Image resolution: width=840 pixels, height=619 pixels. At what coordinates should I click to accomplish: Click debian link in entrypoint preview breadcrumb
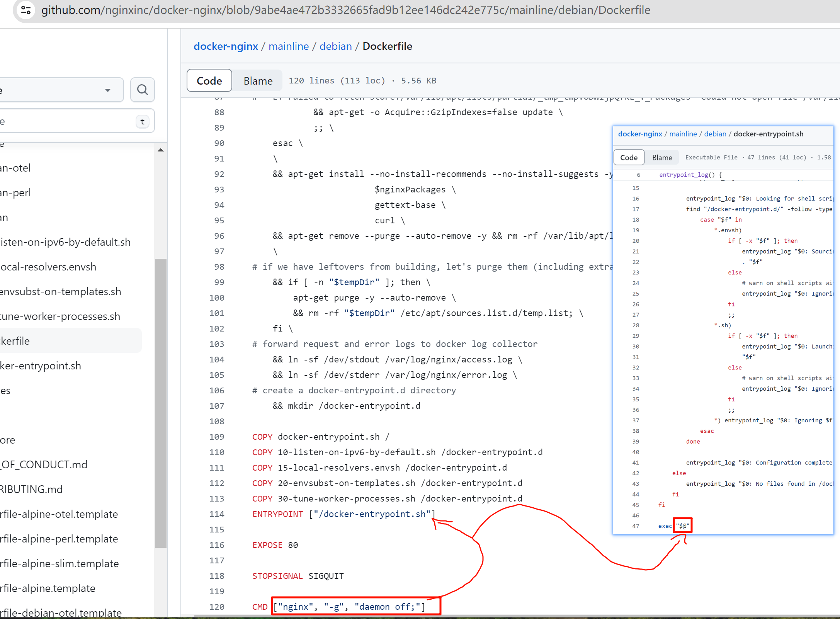(715, 134)
